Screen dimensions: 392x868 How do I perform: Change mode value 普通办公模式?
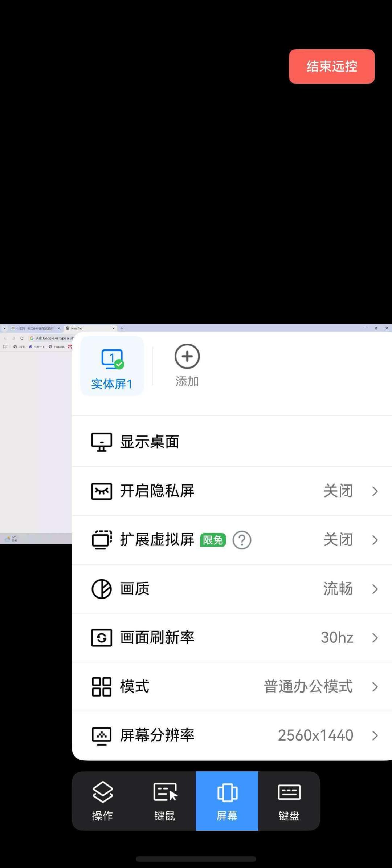coord(308,686)
